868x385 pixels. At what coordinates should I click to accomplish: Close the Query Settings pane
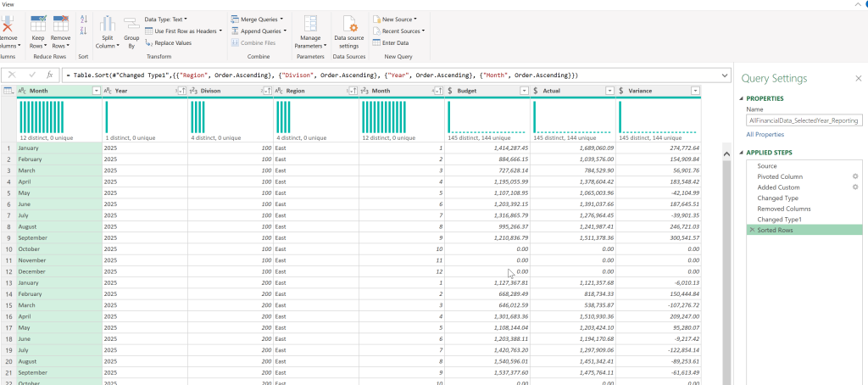coord(858,79)
